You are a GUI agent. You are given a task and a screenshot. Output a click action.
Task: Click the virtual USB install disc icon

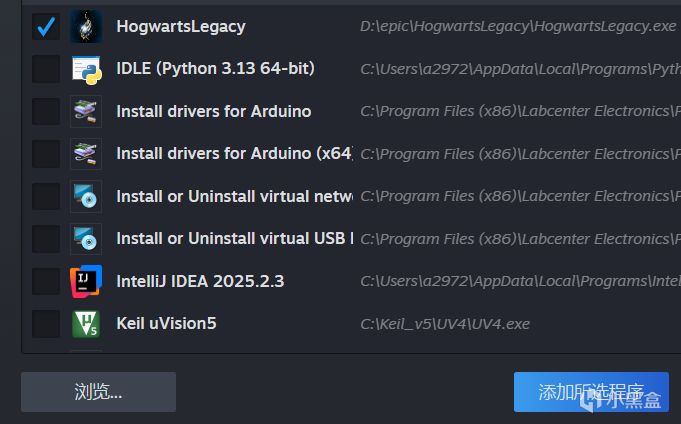click(86, 239)
